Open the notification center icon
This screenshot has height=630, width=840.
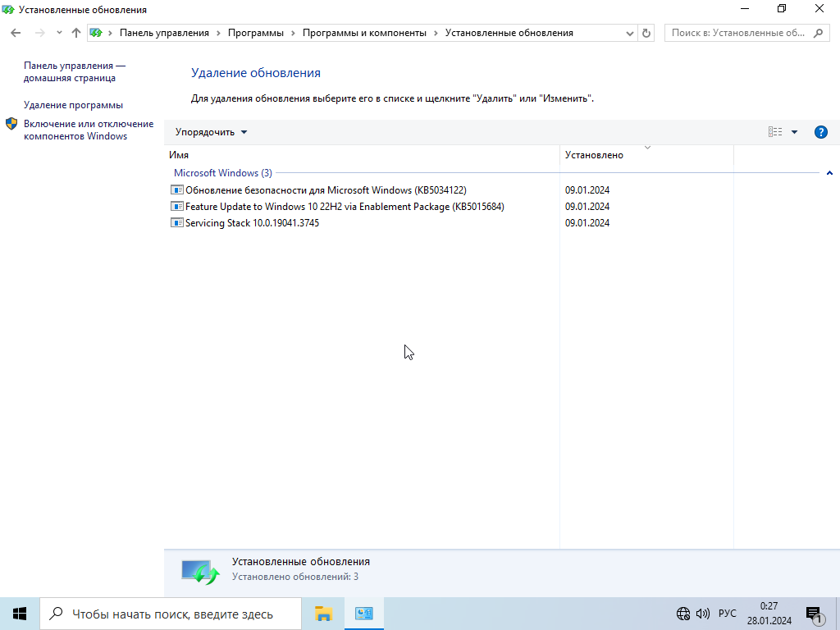tap(814, 614)
